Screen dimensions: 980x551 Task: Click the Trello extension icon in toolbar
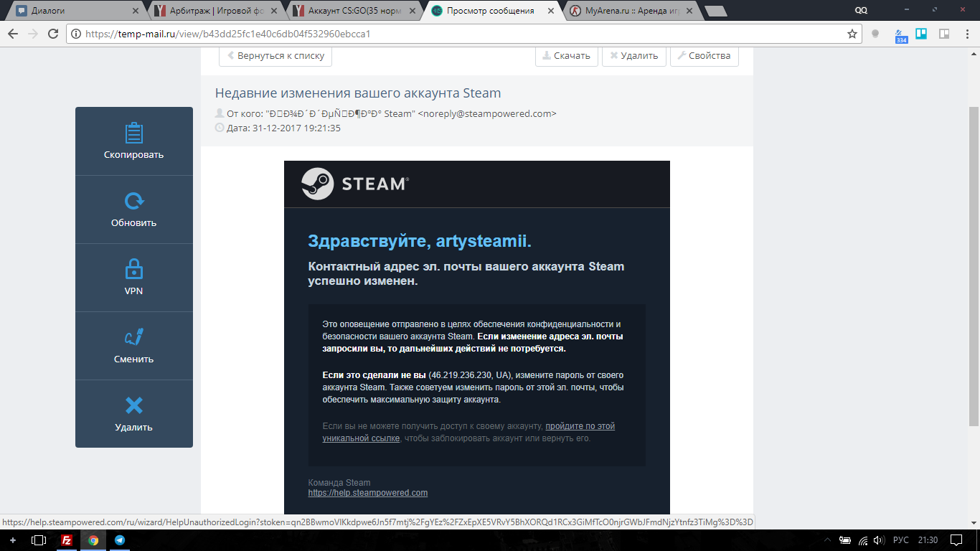click(922, 34)
